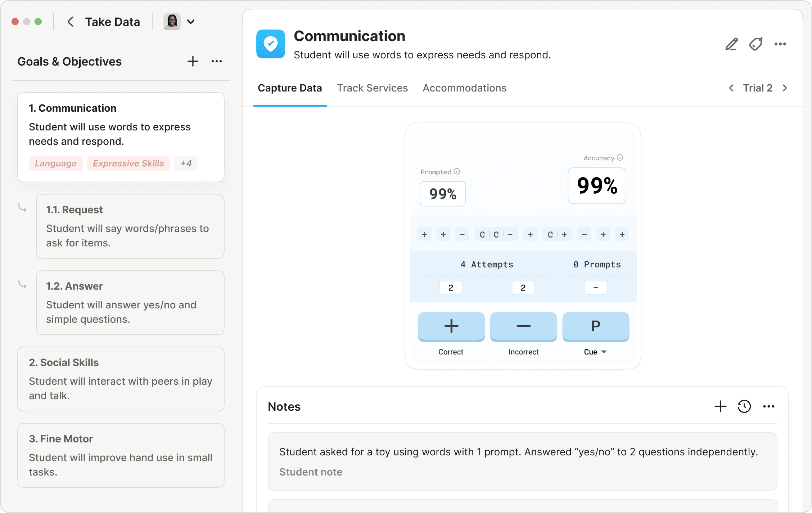812x513 pixels.
Task: Add a new goal in Goals & Objectives
Action: point(193,61)
